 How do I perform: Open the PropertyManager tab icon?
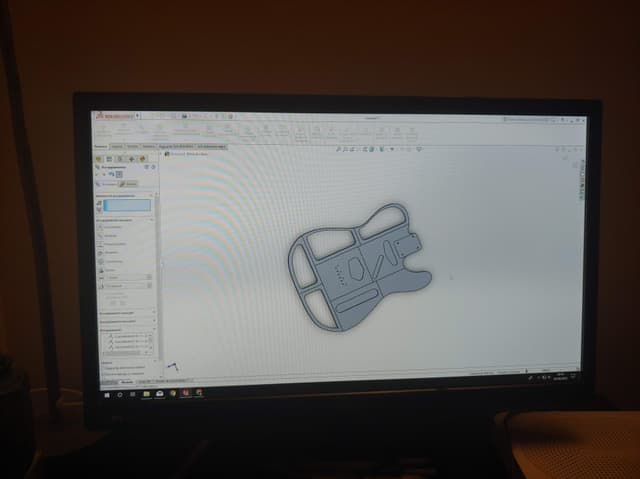(109, 159)
